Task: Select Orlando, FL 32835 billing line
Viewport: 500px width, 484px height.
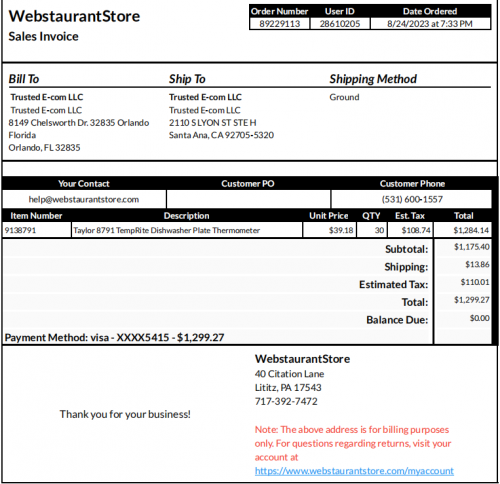Action: [x=44, y=148]
